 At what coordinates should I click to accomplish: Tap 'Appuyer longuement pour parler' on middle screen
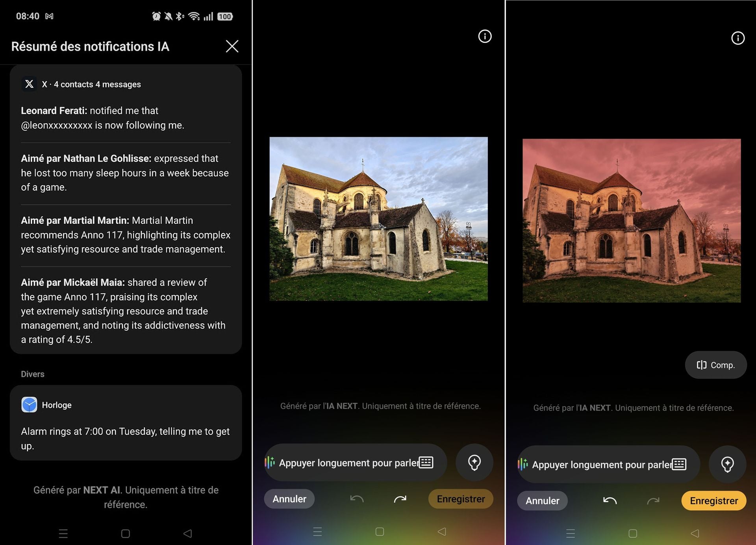[x=348, y=463]
